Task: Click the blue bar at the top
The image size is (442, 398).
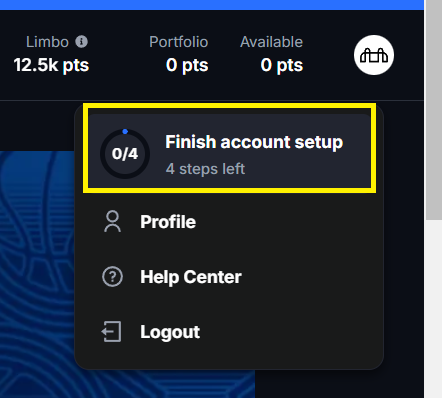Action: tap(212, 5)
